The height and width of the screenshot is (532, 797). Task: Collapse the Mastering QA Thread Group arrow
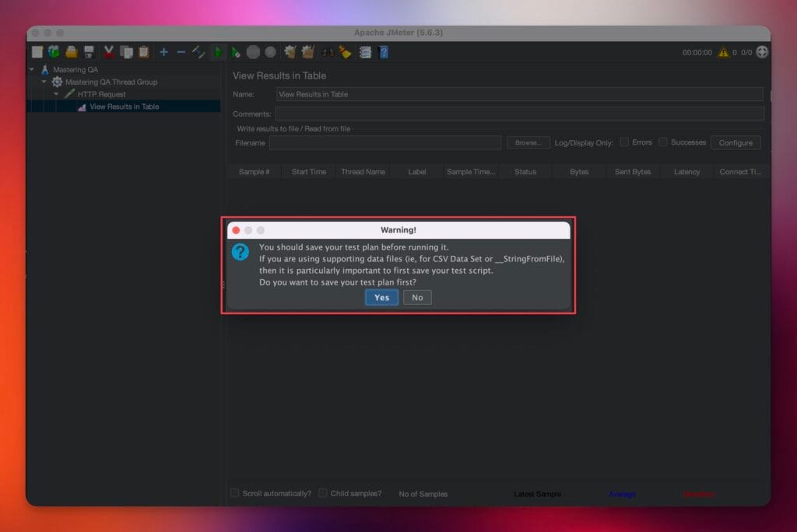click(x=44, y=82)
